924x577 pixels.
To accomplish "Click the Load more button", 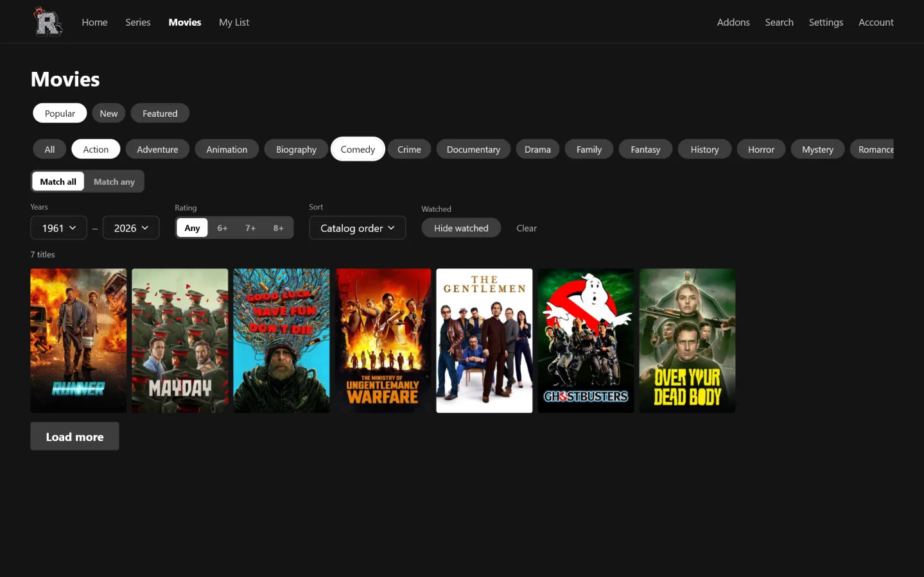I will [74, 436].
